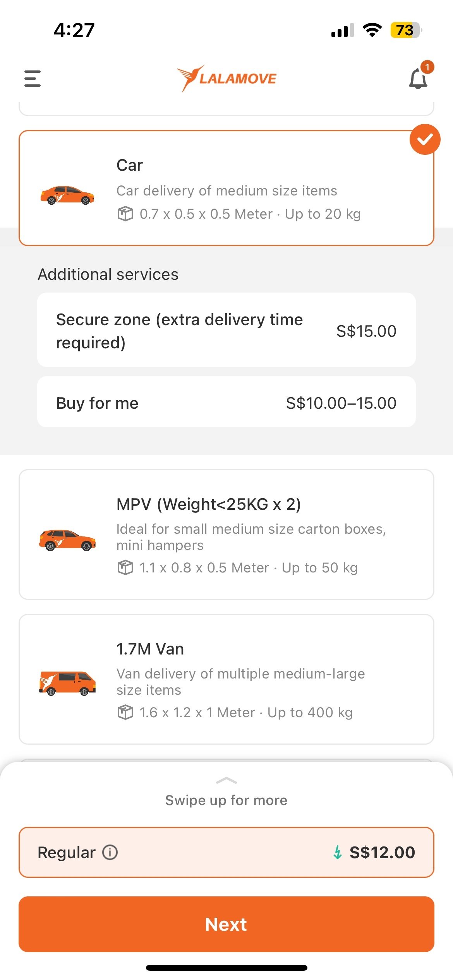Tap the MPV vehicle icon

[67, 540]
